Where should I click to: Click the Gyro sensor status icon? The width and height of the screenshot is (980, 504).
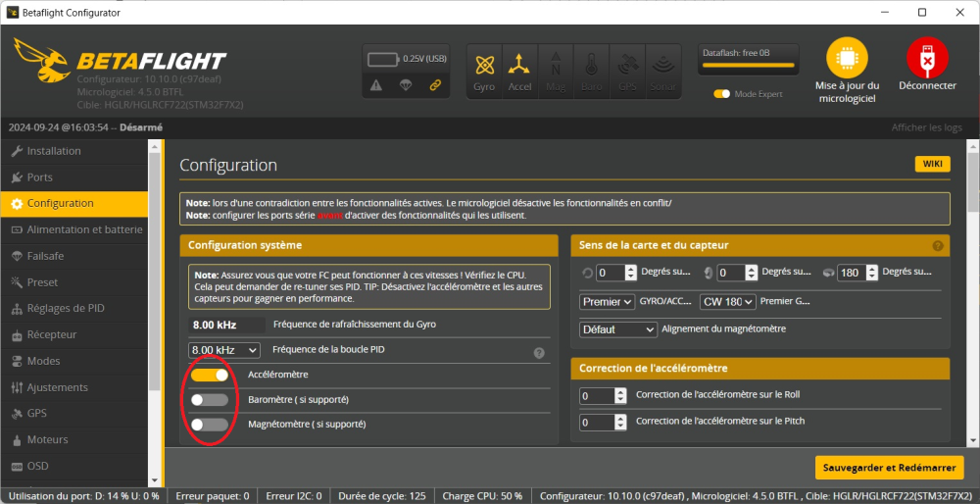[x=484, y=70]
